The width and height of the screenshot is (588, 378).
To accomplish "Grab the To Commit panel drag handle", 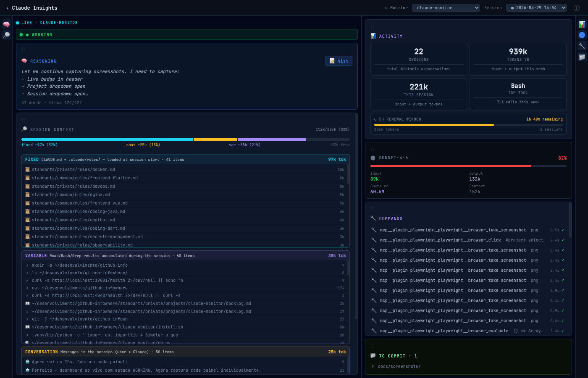I will (x=372, y=346).
